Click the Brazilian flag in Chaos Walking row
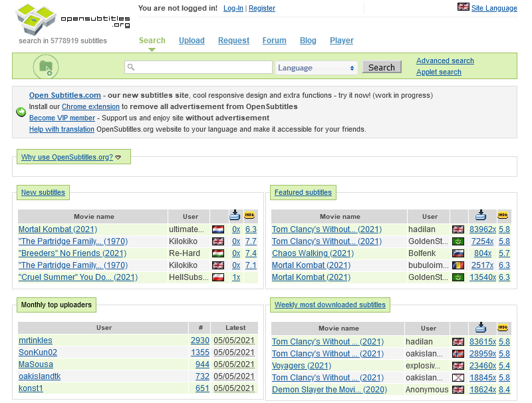532x403 pixels. (x=458, y=253)
